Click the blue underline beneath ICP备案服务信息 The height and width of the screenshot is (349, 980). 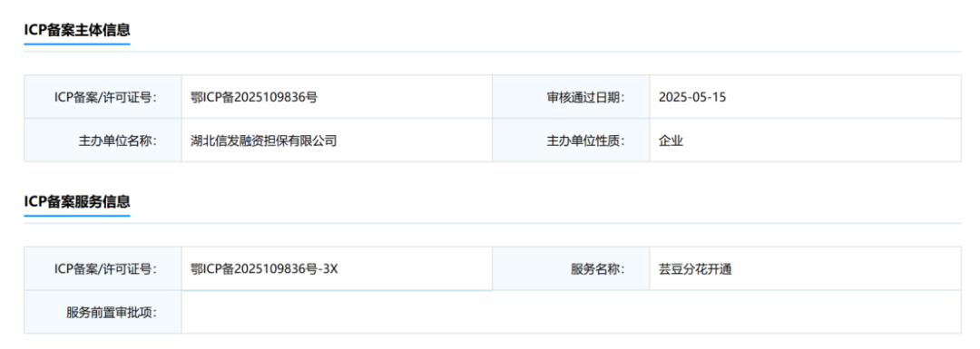[x=77, y=216]
